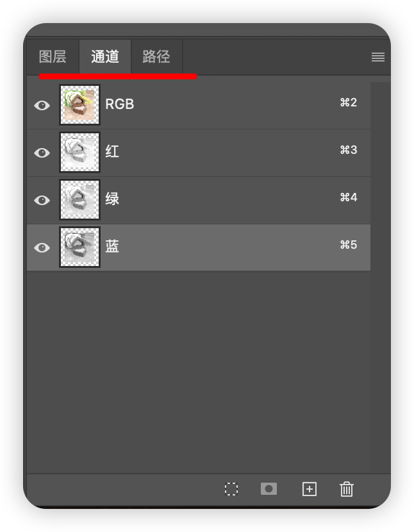Open the channels panel menu icon

pyautogui.click(x=378, y=56)
